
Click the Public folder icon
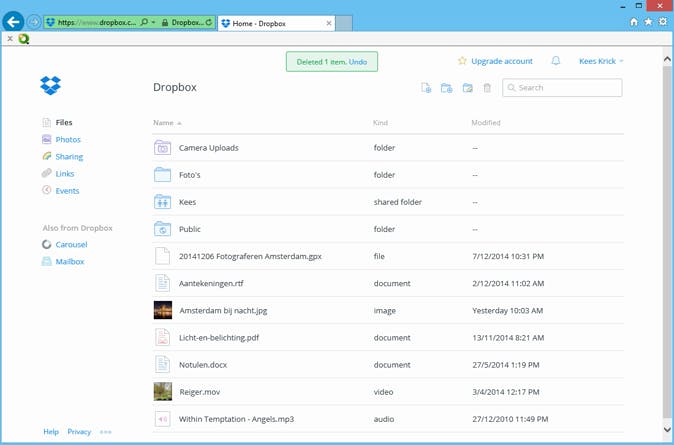[x=162, y=229]
